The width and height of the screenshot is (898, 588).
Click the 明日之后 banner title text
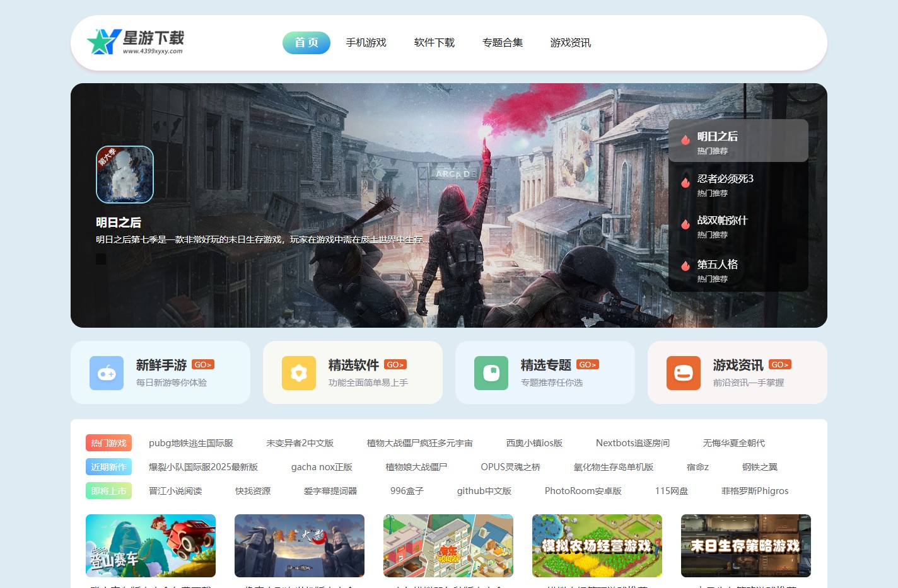coord(119,222)
